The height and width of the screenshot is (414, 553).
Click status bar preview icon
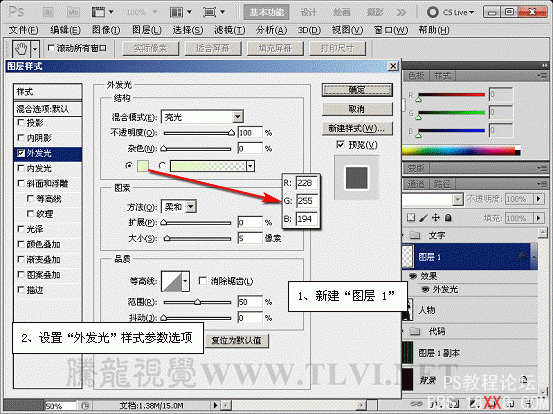tap(85, 406)
